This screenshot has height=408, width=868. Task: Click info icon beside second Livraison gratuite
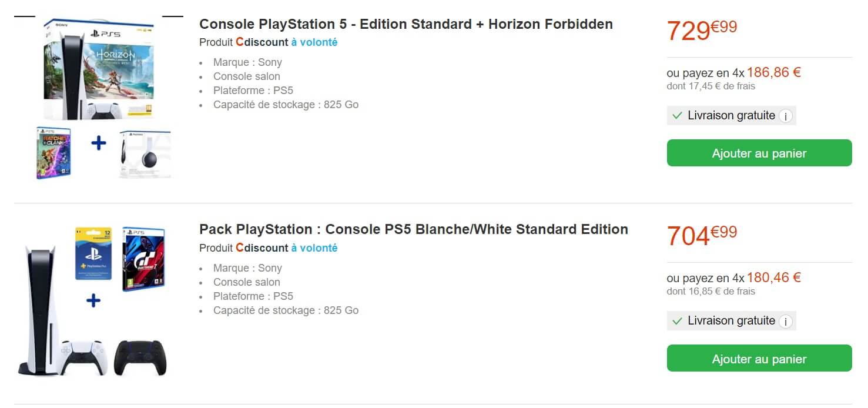(786, 322)
